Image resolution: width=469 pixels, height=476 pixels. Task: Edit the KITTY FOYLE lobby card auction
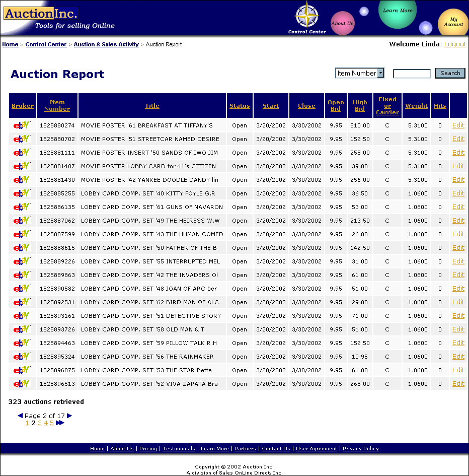[458, 193]
